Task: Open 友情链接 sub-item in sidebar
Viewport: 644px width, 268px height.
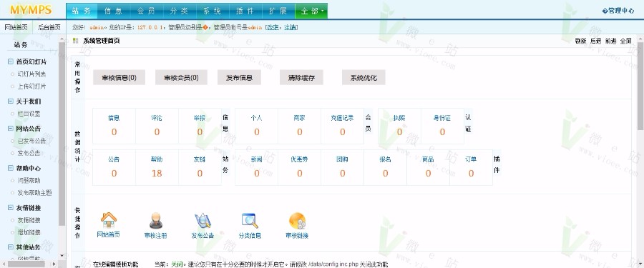Action: tap(29, 220)
